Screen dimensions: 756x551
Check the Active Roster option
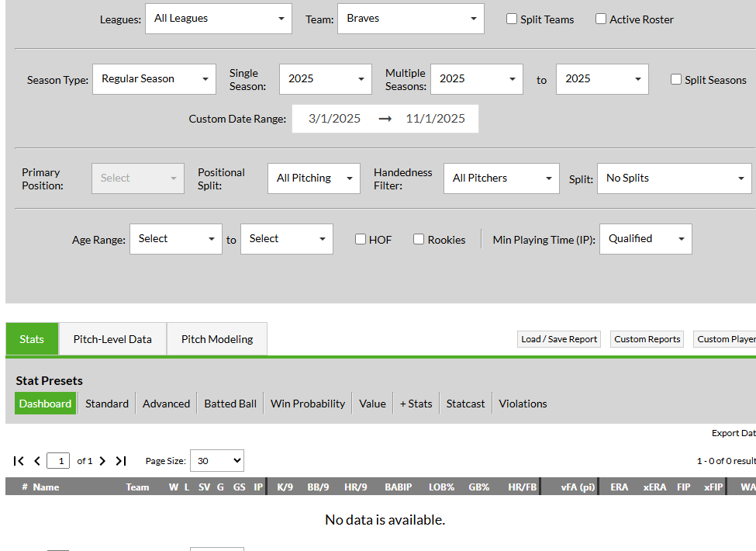[x=601, y=19]
